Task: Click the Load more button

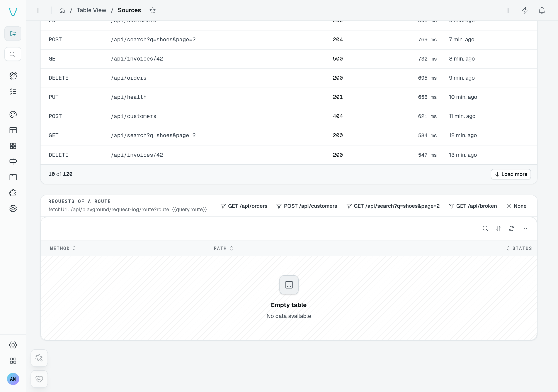Action: point(511,174)
